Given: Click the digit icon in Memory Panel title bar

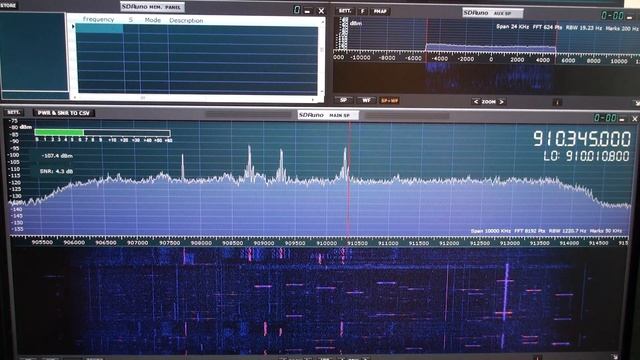Looking at the screenshot, I should point(297,10).
